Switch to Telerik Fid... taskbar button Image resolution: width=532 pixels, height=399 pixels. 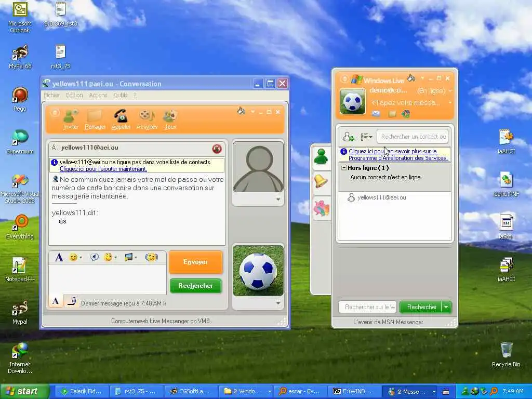[82, 391]
